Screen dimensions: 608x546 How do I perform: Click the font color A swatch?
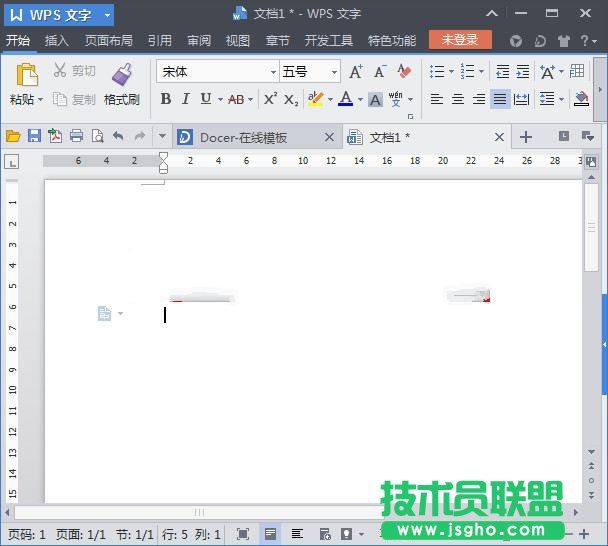tap(345, 99)
